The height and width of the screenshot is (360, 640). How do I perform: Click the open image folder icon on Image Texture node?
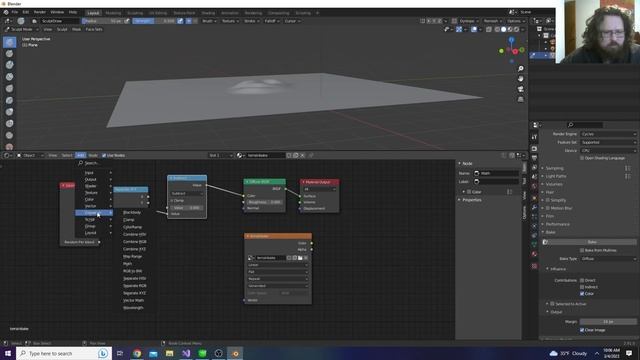tap(300, 258)
